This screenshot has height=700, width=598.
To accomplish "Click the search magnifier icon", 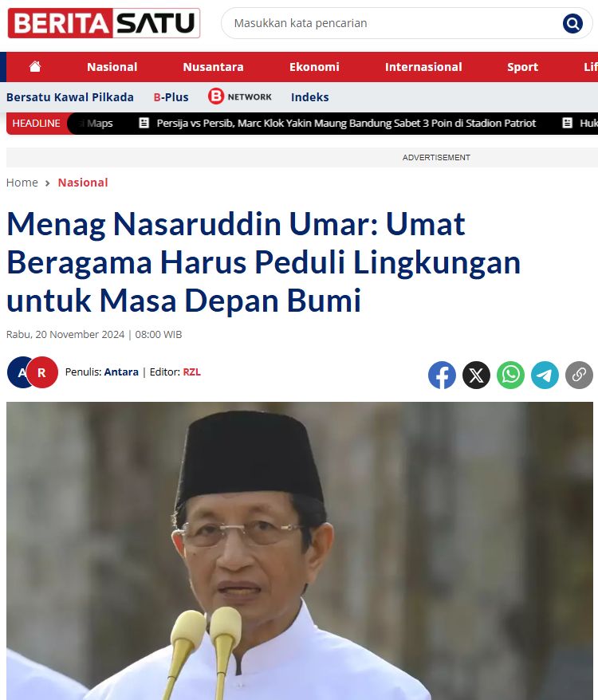I will [572, 23].
